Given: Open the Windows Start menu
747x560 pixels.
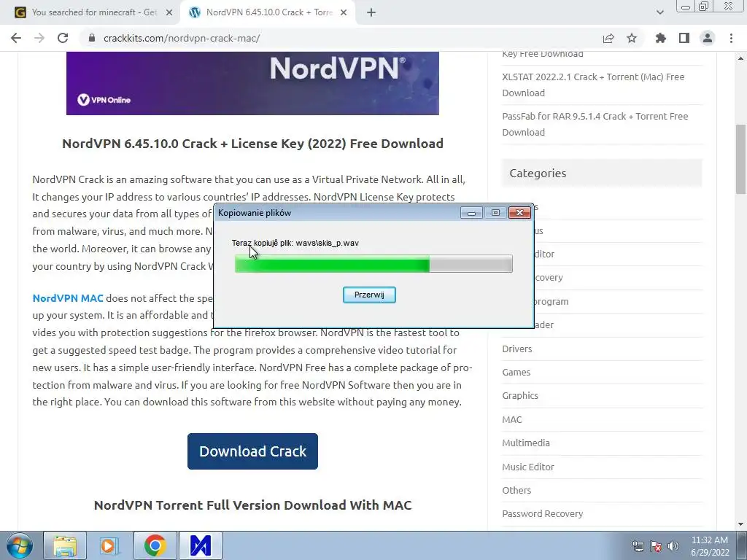Looking at the screenshot, I should 19,545.
